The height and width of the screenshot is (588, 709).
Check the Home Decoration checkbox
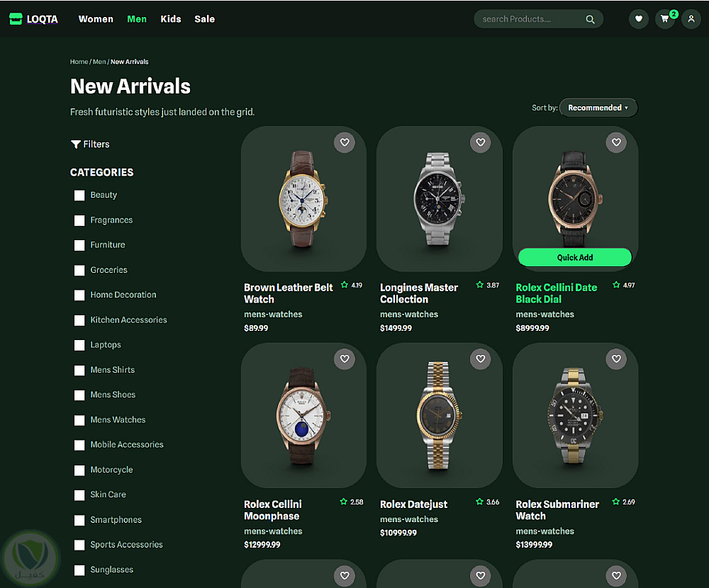click(x=79, y=295)
